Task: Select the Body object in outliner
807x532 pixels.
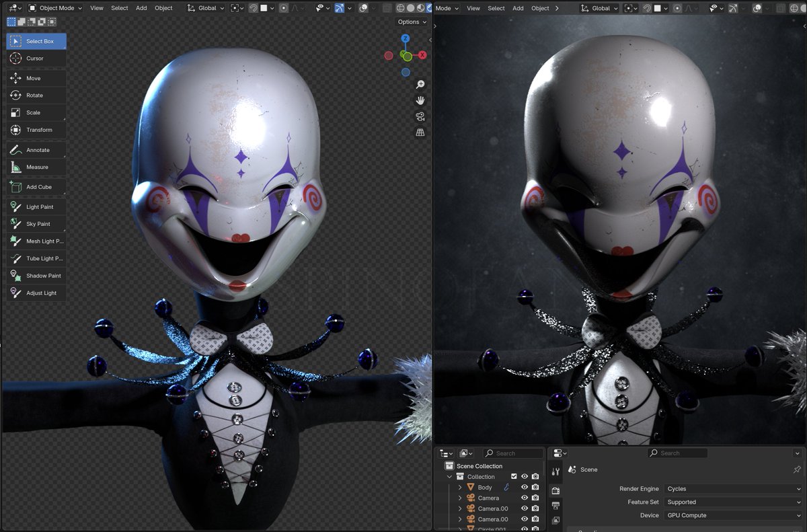Action: tap(485, 487)
